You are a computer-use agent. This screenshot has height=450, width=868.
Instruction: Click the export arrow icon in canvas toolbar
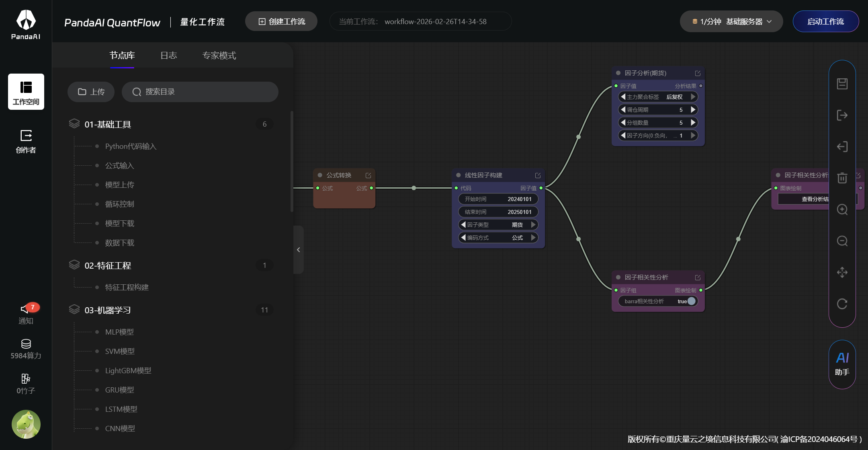coord(842,115)
